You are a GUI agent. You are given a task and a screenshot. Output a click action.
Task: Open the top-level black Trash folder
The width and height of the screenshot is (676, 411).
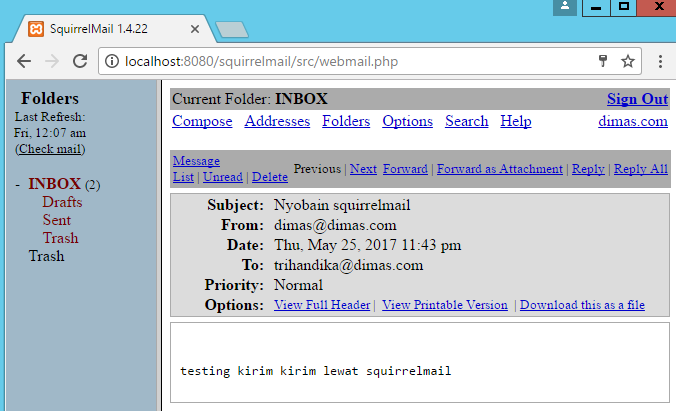(47, 256)
